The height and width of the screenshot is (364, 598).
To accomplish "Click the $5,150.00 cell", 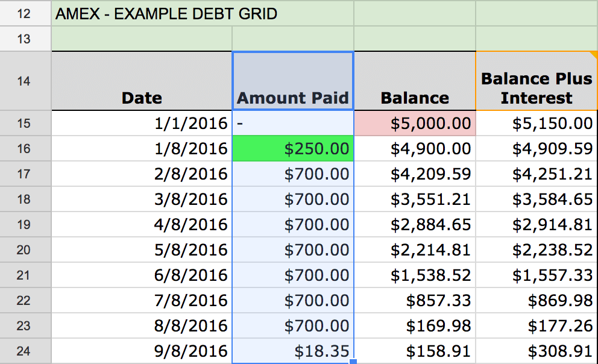I will pos(536,124).
